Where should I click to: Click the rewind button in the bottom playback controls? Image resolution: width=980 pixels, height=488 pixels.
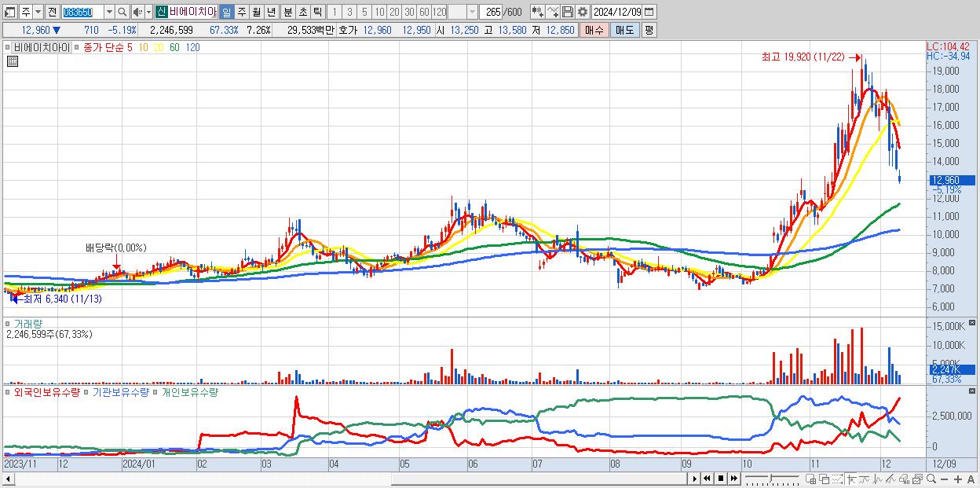pos(708,479)
